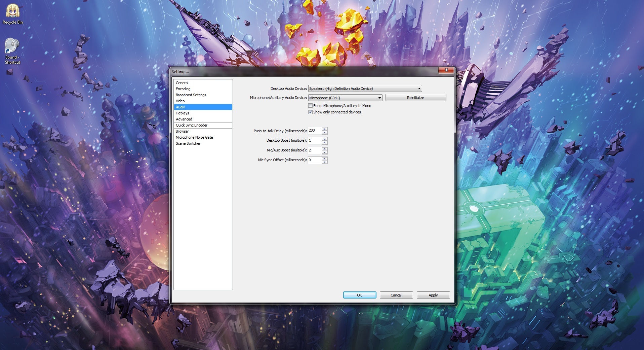This screenshot has width=644, height=350.
Task: Increase the Desktop Boost multiple
Action: pos(325,139)
